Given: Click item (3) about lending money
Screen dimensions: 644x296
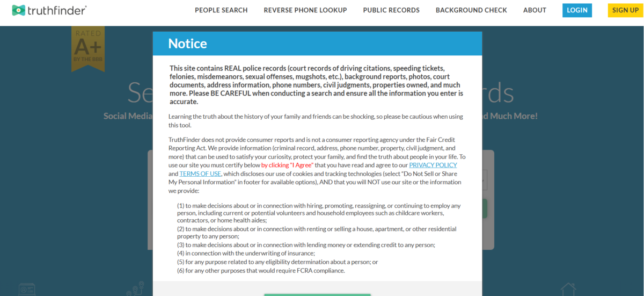Looking at the screenshot, I should point(306,244).
